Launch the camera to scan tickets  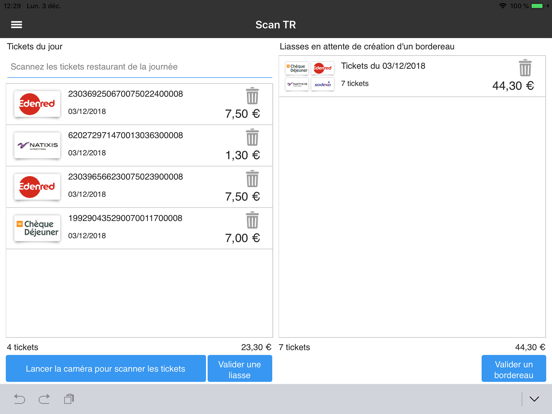[106, 369]
